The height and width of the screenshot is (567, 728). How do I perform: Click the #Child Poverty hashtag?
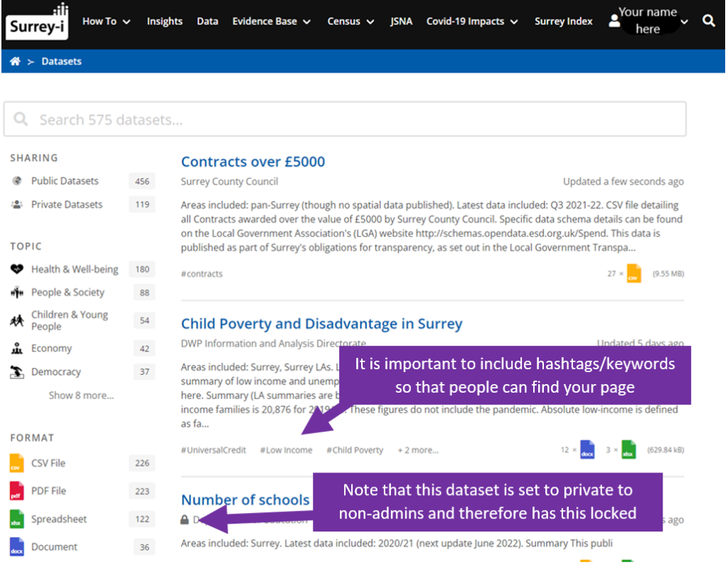click(355, 450)
